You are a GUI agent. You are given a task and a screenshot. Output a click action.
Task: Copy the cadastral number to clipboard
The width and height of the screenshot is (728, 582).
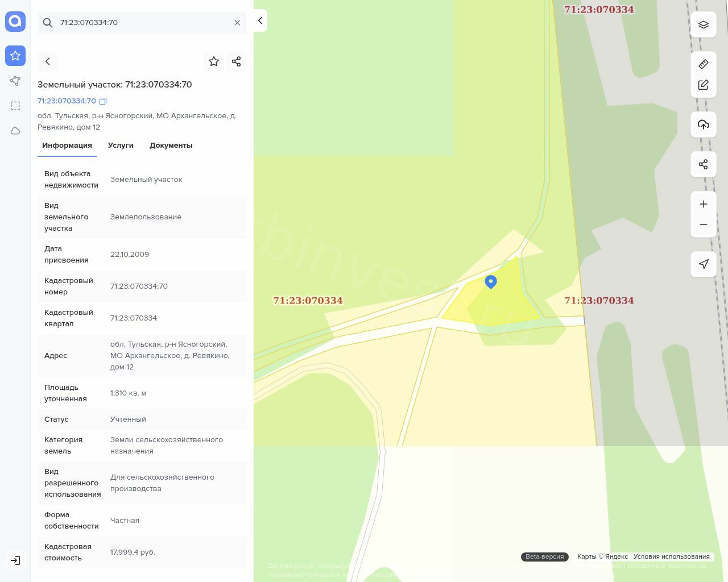pos(103,101)
